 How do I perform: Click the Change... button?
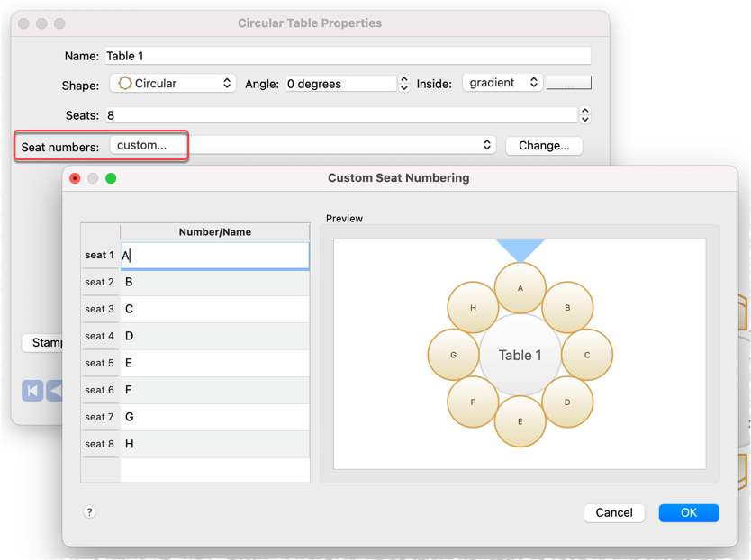click(544, 145)
